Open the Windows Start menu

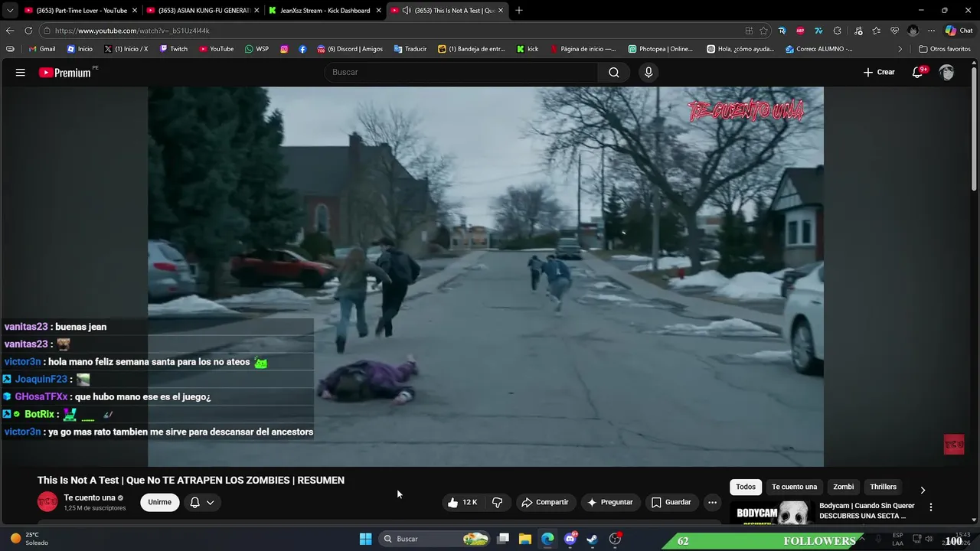click(x=366, y=539)
